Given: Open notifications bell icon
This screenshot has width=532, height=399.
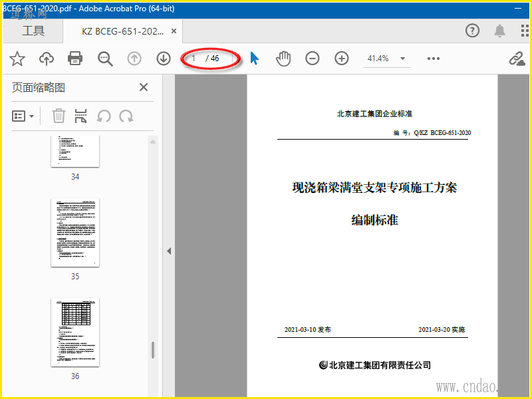Looking at the screenshot, I should 499,31.
